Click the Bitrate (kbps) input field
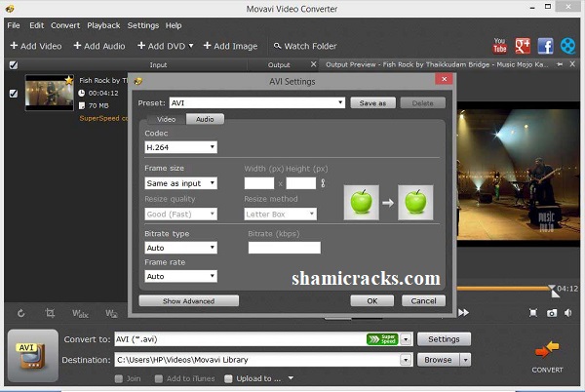 285,248
